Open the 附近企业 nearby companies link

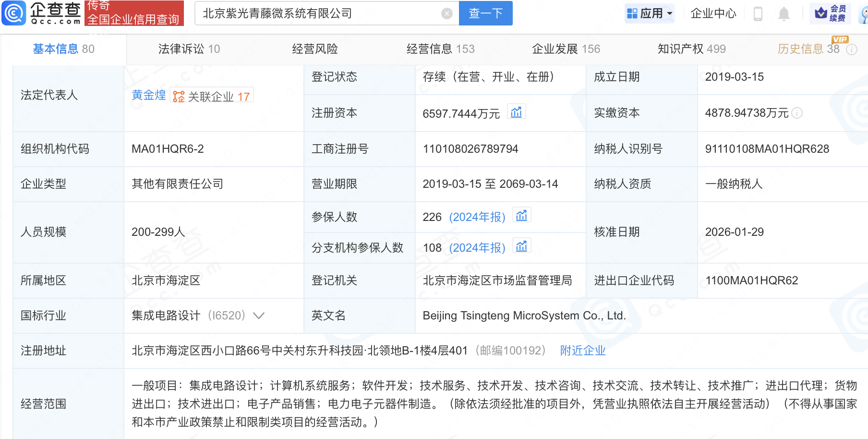coord(582,351)
